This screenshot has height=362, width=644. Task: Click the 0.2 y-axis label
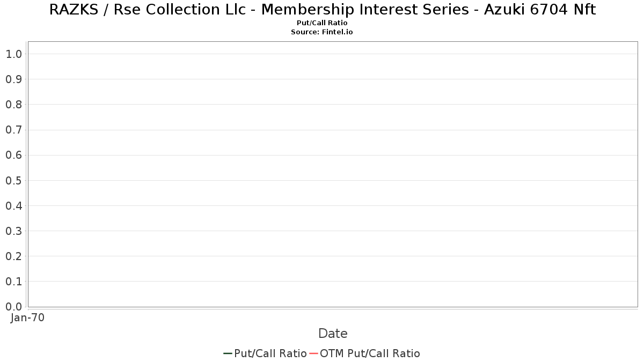click(x=13, y=256)
